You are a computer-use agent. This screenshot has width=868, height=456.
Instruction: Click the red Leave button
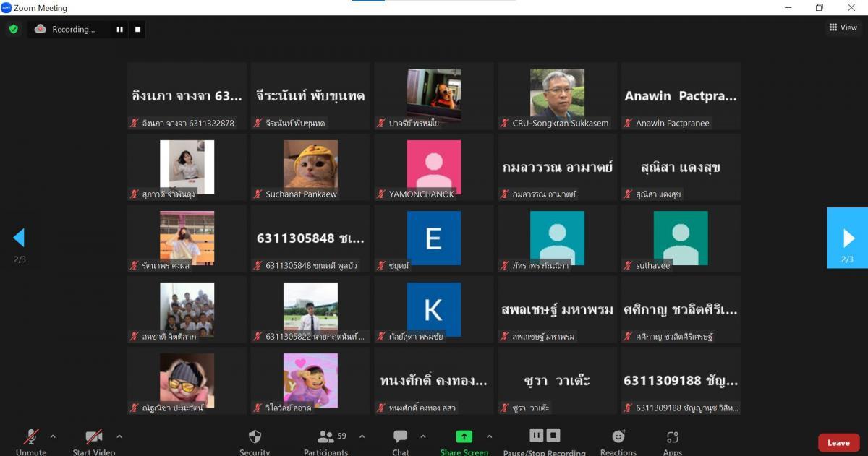(x=838, y=442)
